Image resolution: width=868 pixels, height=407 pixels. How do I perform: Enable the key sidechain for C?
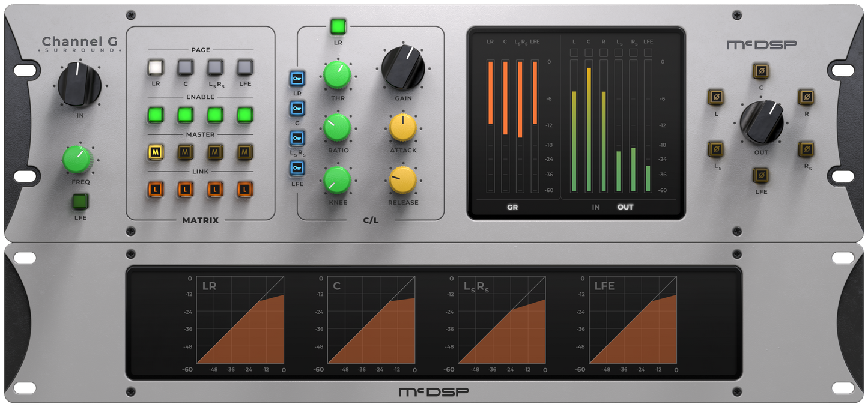tap(297, 108)
